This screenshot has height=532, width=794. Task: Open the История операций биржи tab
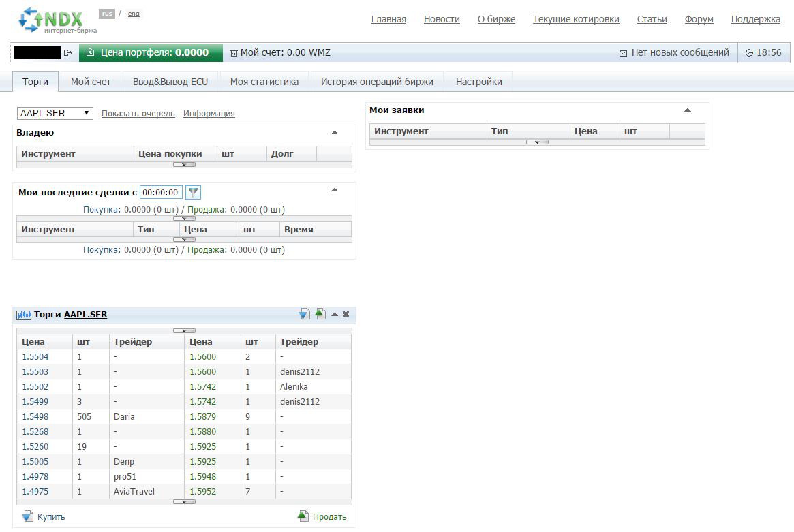(x=377, y=82)
